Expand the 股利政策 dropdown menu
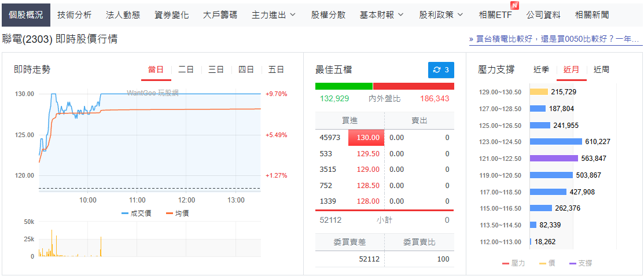This screenshot has width=644, height=276. click(441, 15)
